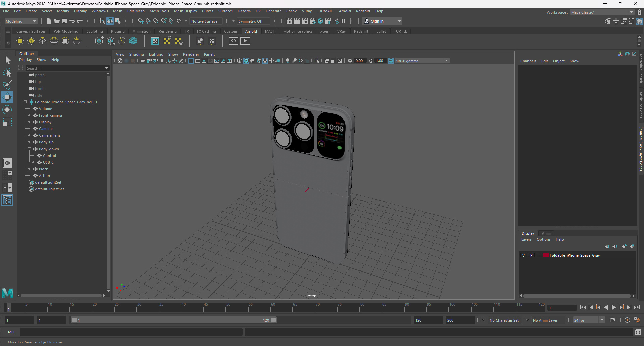Toggle layer visibility V box
The width and height of the screenshot is (644, 346).
(523, 255)
